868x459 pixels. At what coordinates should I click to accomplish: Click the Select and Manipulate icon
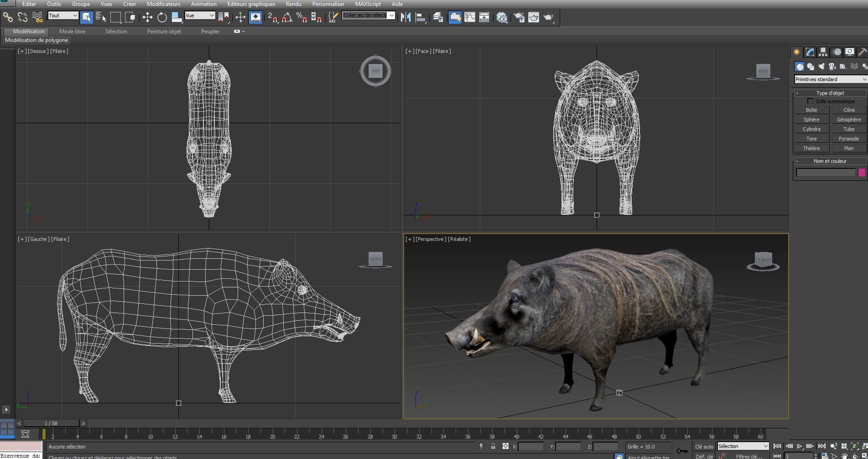pyautogui.click(x=240, y=17)
